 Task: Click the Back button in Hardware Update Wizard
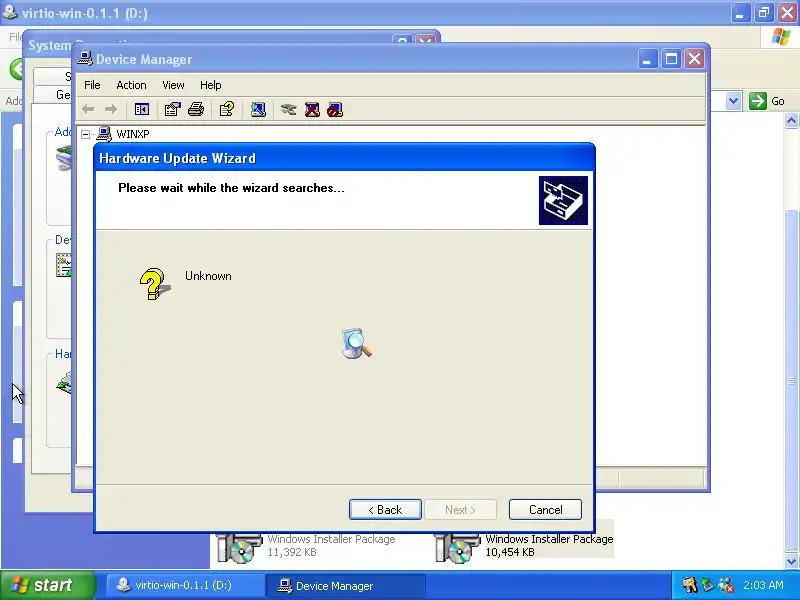coord(385,510)
